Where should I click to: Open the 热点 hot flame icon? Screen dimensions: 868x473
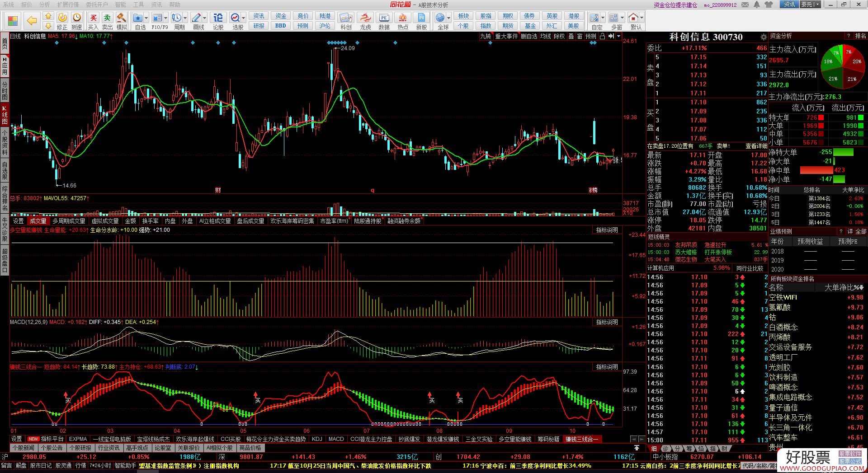(x=402, y=18)
